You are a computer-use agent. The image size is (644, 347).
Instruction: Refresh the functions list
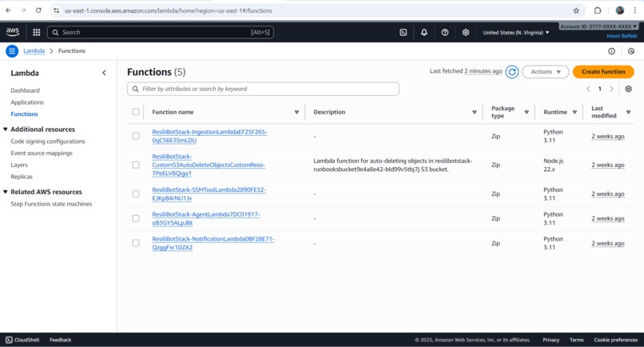(x=511, y=71)
